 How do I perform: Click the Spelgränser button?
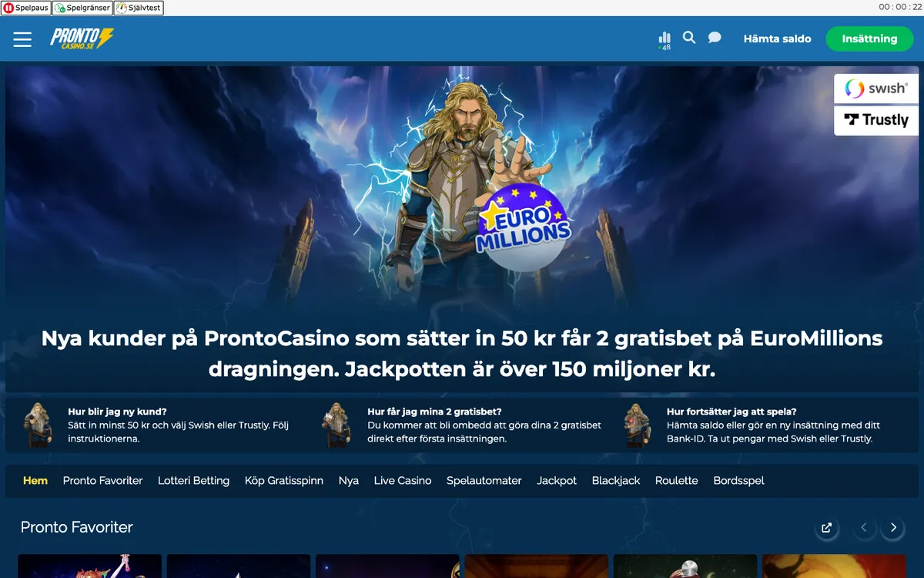[x=82, y=8]
